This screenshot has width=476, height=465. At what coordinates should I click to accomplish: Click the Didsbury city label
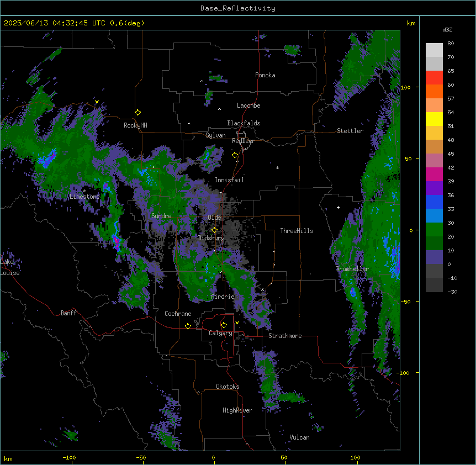[211, 238]
